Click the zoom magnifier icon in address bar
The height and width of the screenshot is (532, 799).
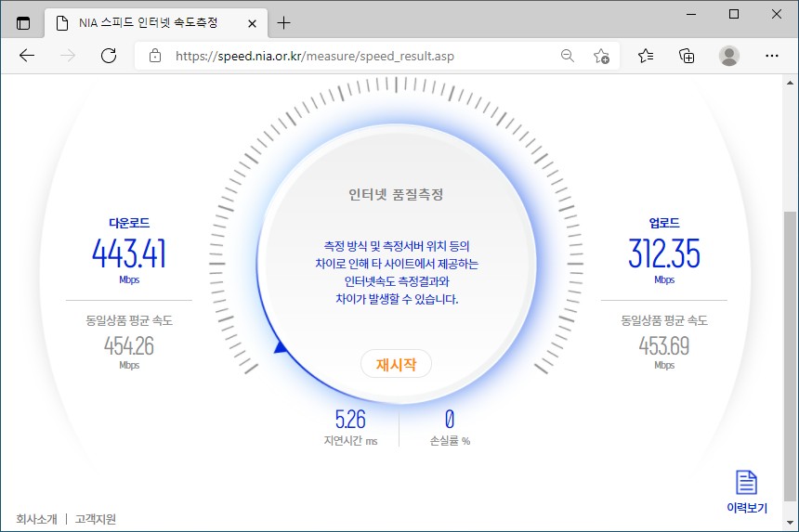(x=567, y=56)
